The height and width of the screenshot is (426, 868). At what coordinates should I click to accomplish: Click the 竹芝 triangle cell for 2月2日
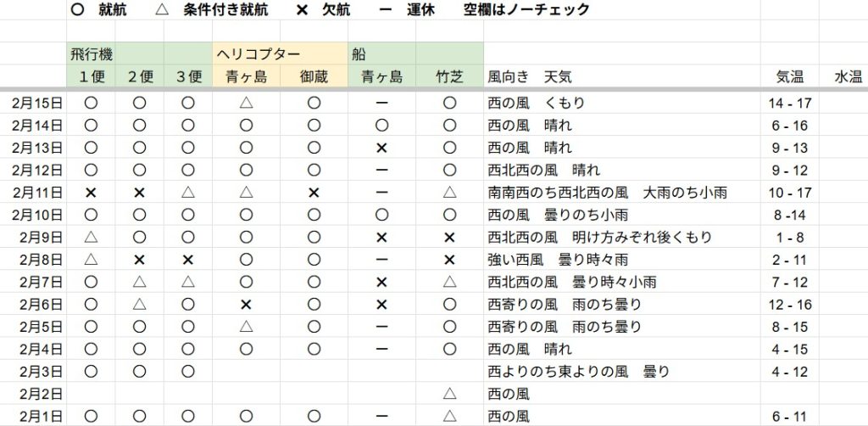tap(449, 394)
